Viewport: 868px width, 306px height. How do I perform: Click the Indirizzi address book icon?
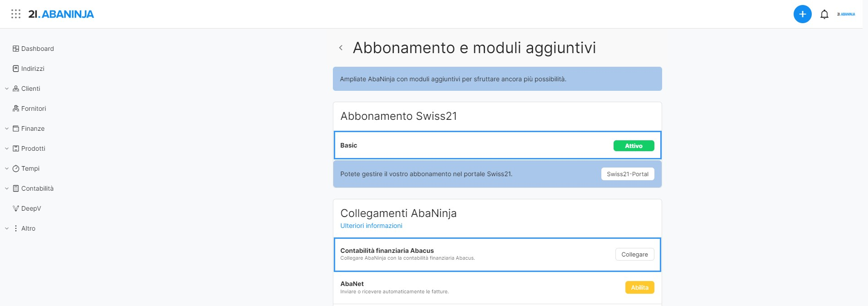16,69
